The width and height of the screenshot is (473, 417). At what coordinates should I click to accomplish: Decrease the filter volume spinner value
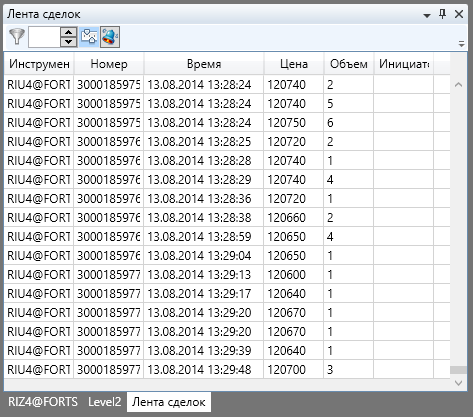(69, 42)
